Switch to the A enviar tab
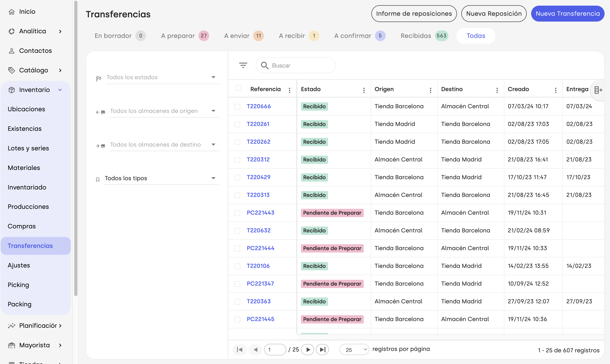This screenshot has height=364, width=610. [x=244, y=36]
